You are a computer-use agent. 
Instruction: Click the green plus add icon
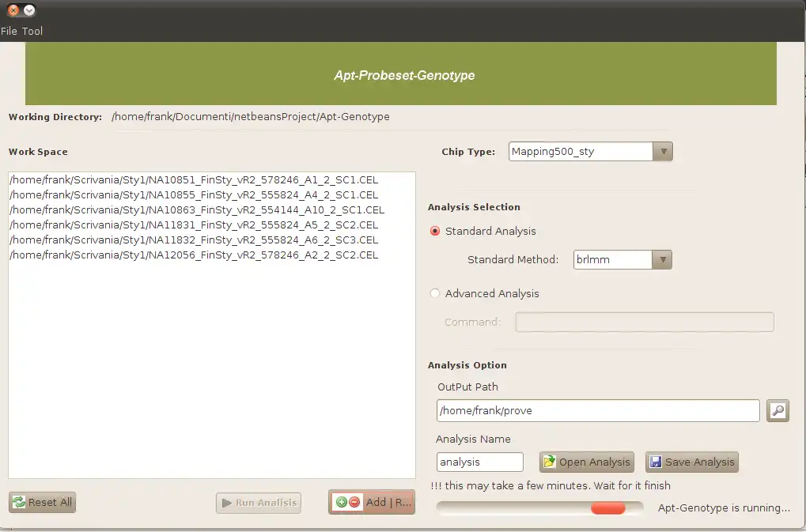(x=342, y=502)
